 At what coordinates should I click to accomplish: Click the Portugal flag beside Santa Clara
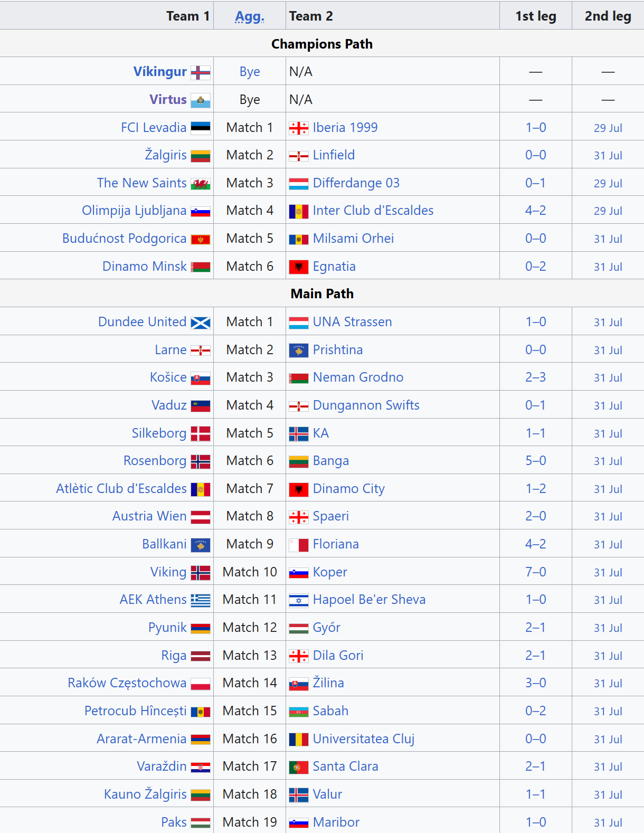[299, 767]
